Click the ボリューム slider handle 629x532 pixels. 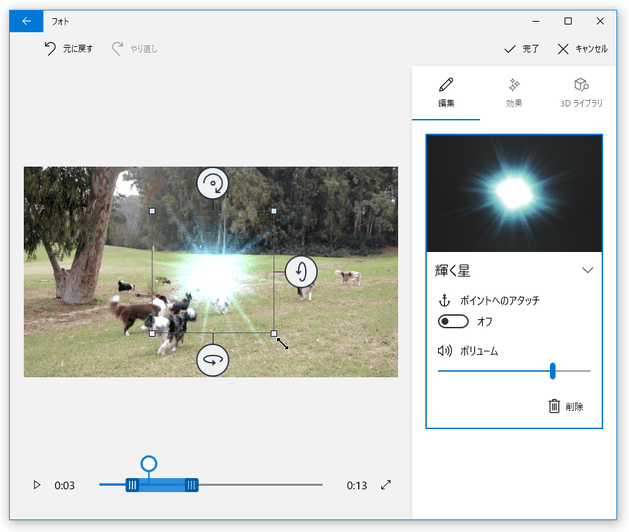pyautogui.click(x=552, y=371)
